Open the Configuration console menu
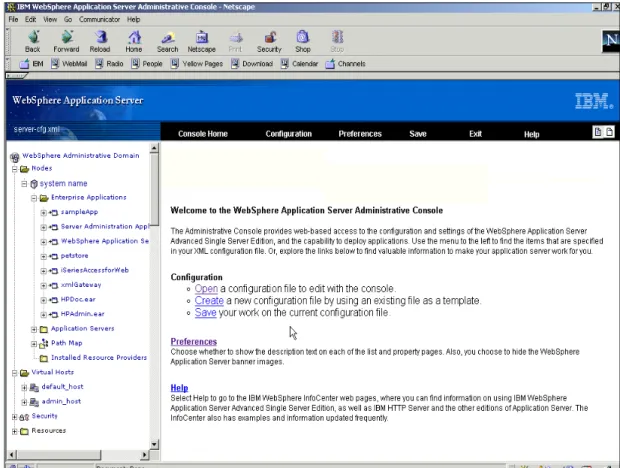The image size is (620, 468). tap(289, 134)
